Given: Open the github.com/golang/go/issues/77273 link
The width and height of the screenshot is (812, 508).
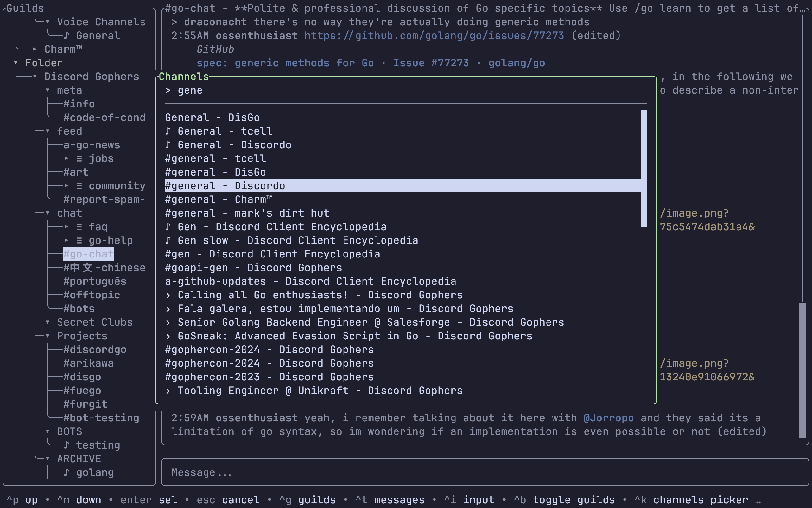Looking at the screenshot, I should coord(434,36).
